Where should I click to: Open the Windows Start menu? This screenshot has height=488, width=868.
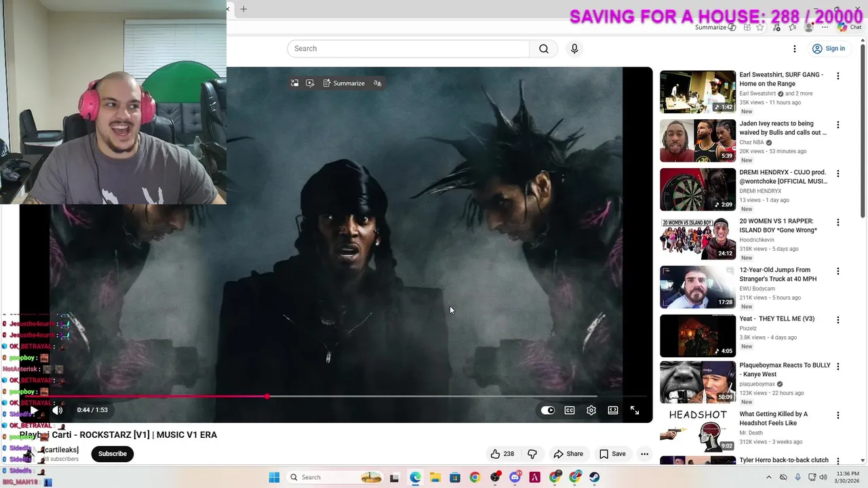tap(274, 477)
